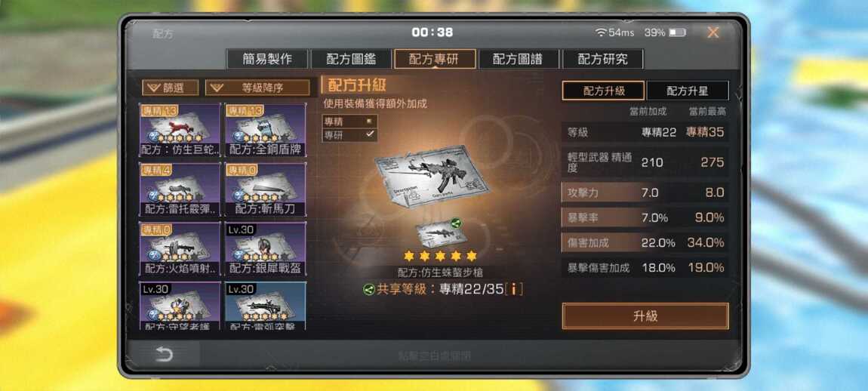The image size is (868, 391).
Task: Switch to the 配方研究 tab
Action: 603,59
